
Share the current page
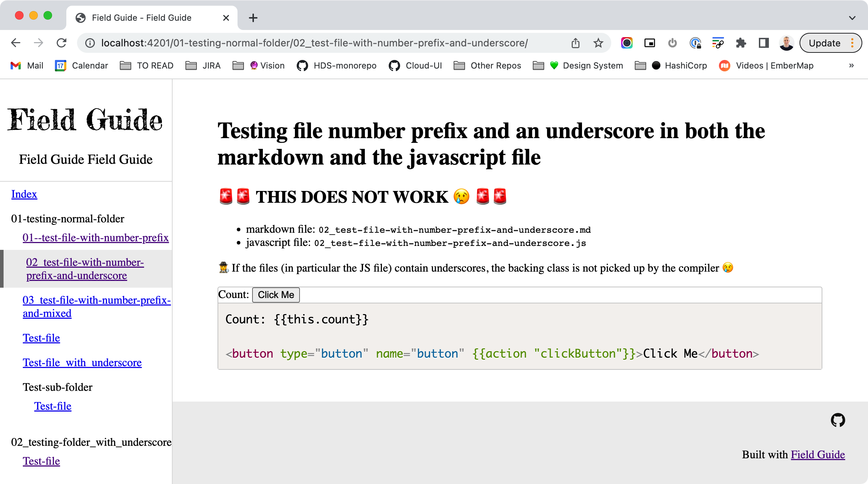point(576,43)
